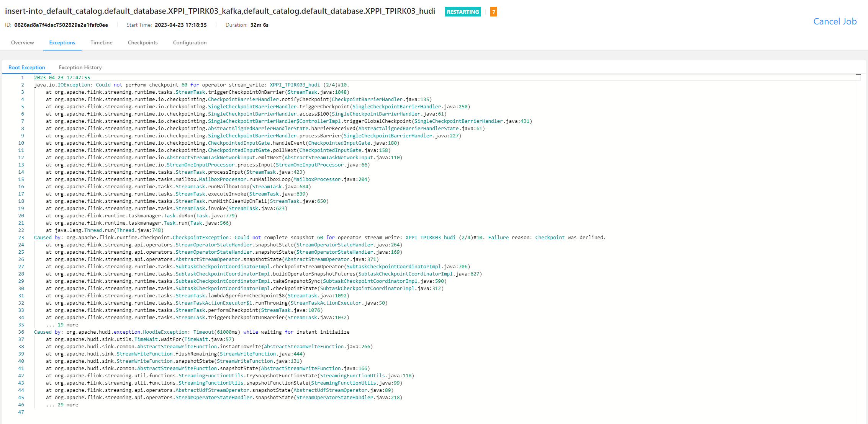
Task: Click the HoodieException Timeout(61000ms) line
Action: pyautogui.click(x=192, y=332)
